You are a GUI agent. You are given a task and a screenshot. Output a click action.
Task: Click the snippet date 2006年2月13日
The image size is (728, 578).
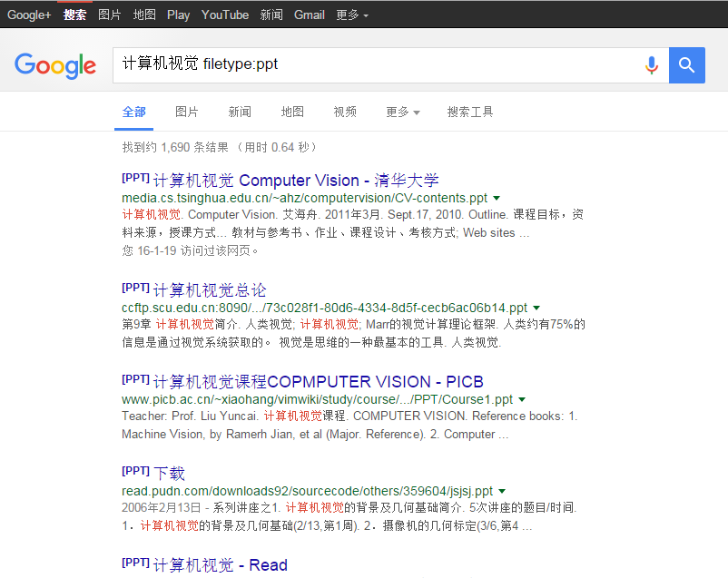[x=161, y=507]
